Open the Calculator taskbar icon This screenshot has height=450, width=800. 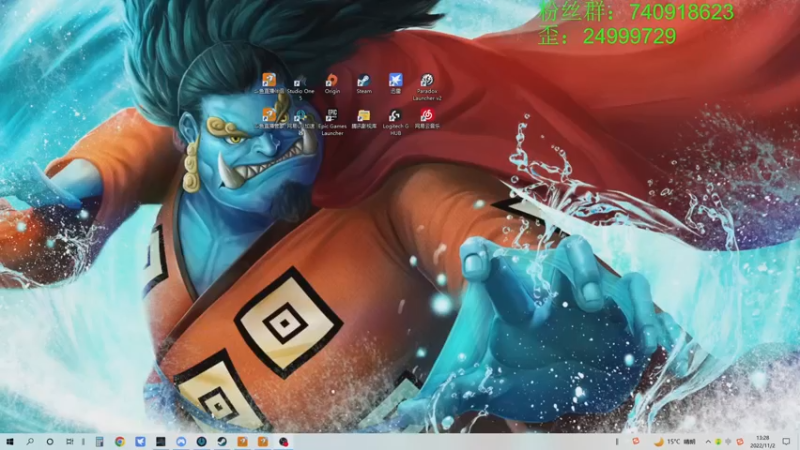pyautogui.click(x=99, y=441)
